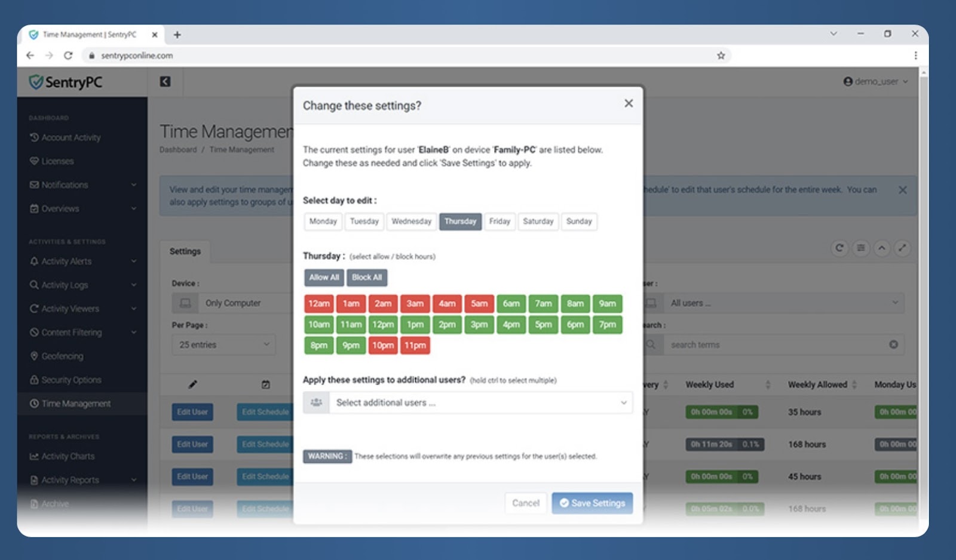Dismiss the blue info banner
Viewport: 956px width, 560px height.
pos(903,190)
